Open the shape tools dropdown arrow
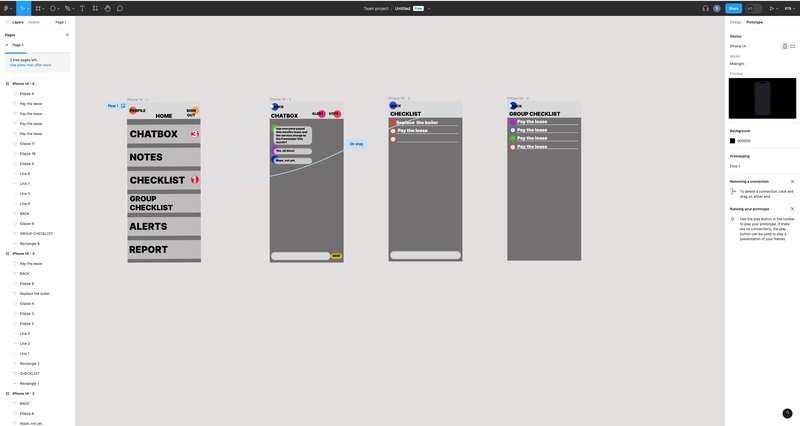 pos(58,9)
